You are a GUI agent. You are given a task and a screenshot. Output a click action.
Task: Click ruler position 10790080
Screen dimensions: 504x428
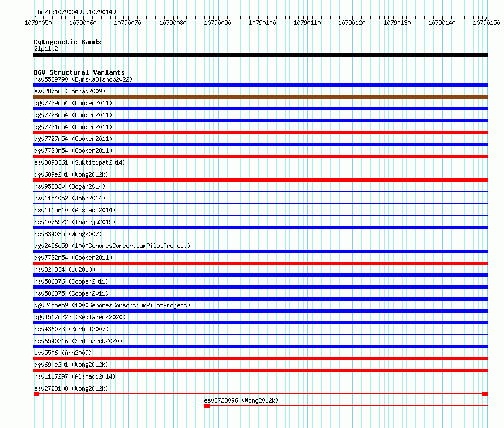173,23
